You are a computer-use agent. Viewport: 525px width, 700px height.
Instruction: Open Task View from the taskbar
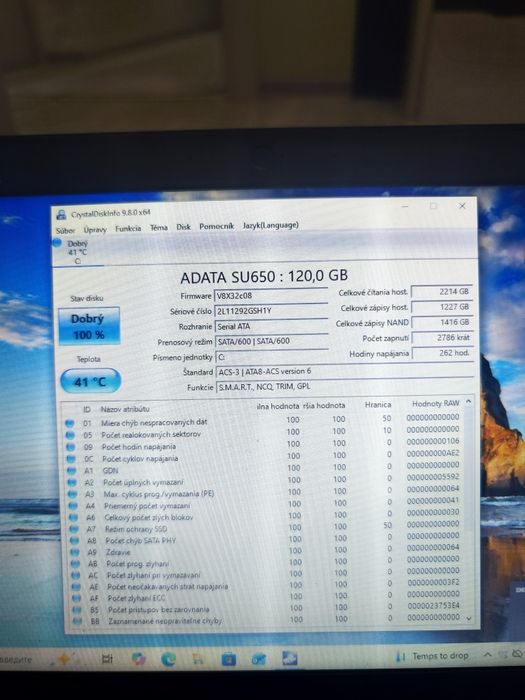coord(107,658)
